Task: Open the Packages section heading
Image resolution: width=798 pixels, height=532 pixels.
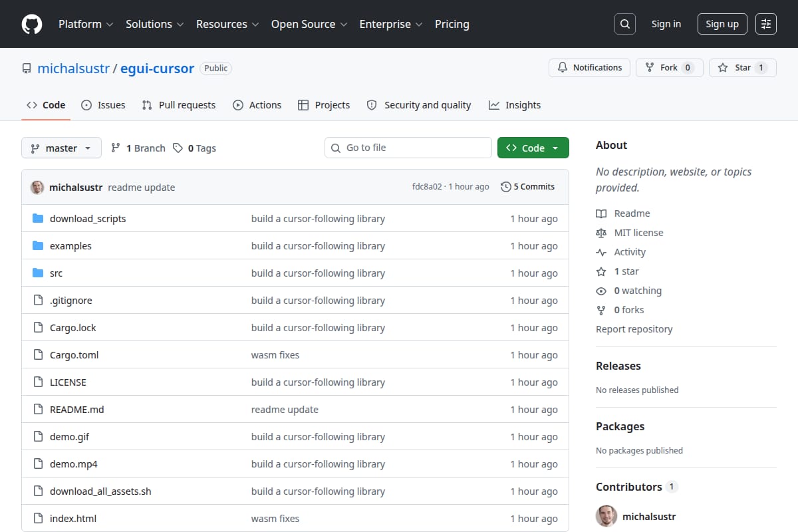Action: (x=620, y=426)
